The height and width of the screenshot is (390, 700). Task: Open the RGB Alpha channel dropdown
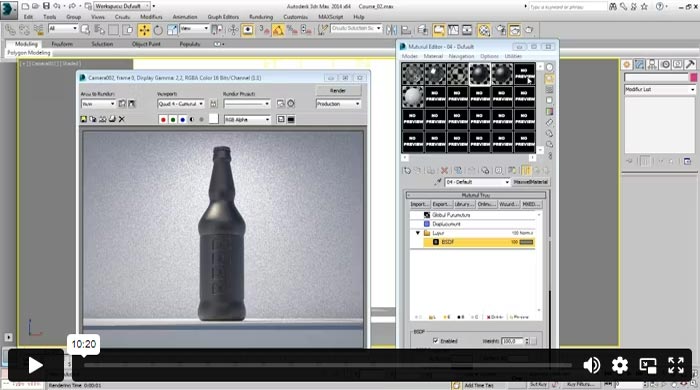[247, 120]
